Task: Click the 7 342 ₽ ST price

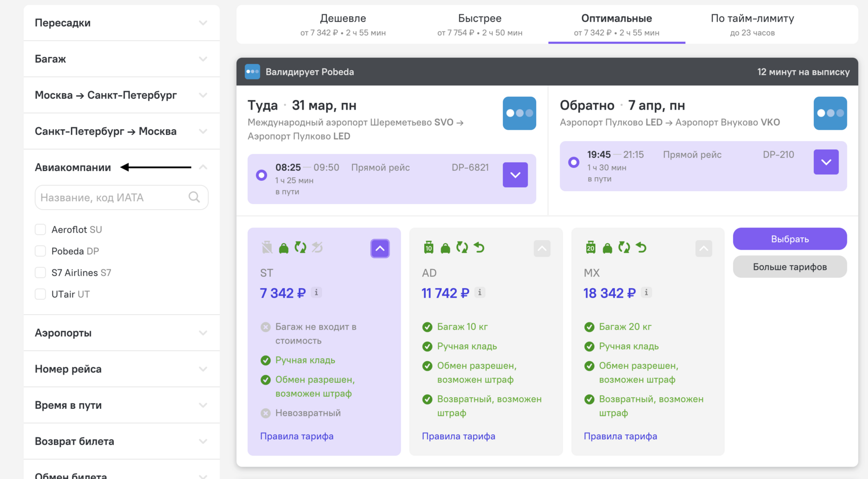Action: [x=283, y=293]
